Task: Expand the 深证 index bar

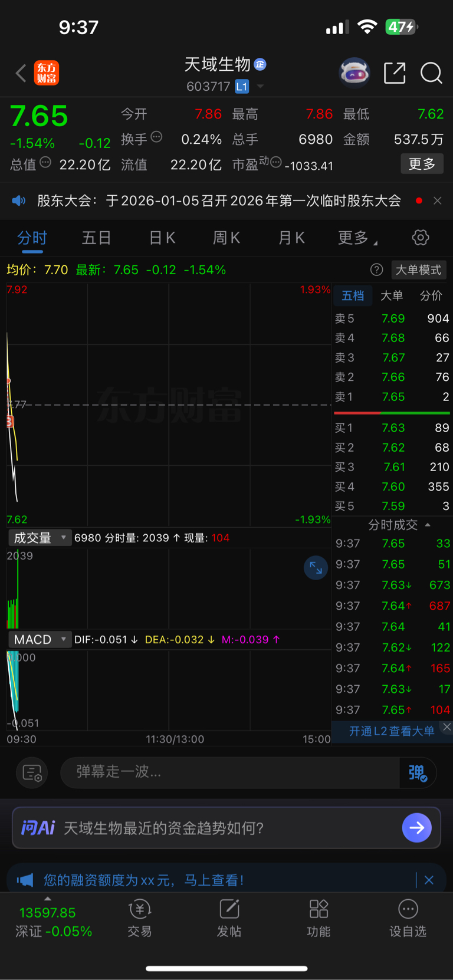Action: tap(48, 899)
